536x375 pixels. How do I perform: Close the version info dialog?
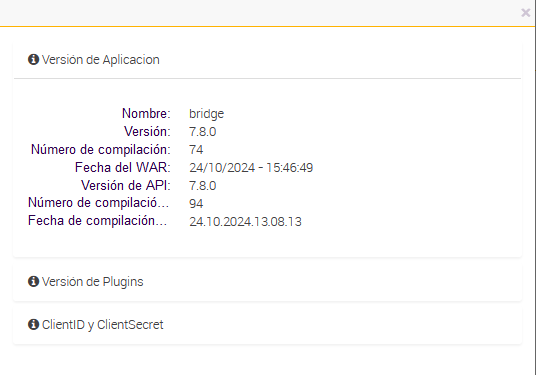(525, 13)
